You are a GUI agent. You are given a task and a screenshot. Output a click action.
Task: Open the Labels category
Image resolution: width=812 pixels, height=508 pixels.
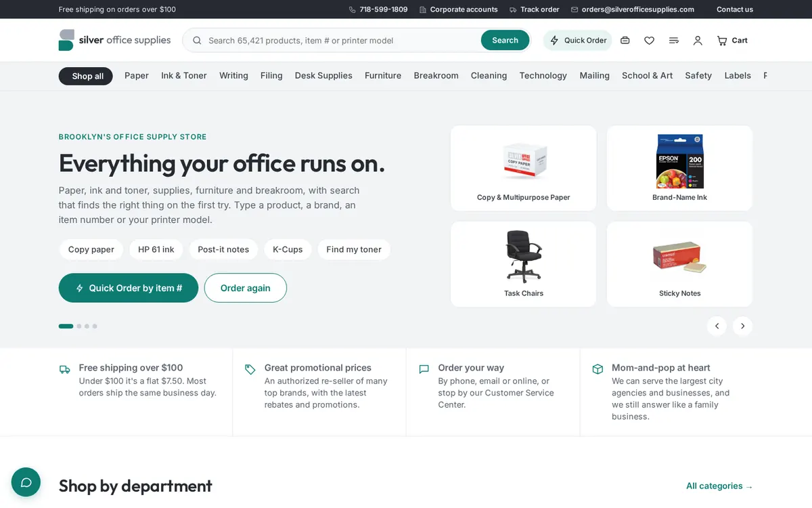click(738, 76)
